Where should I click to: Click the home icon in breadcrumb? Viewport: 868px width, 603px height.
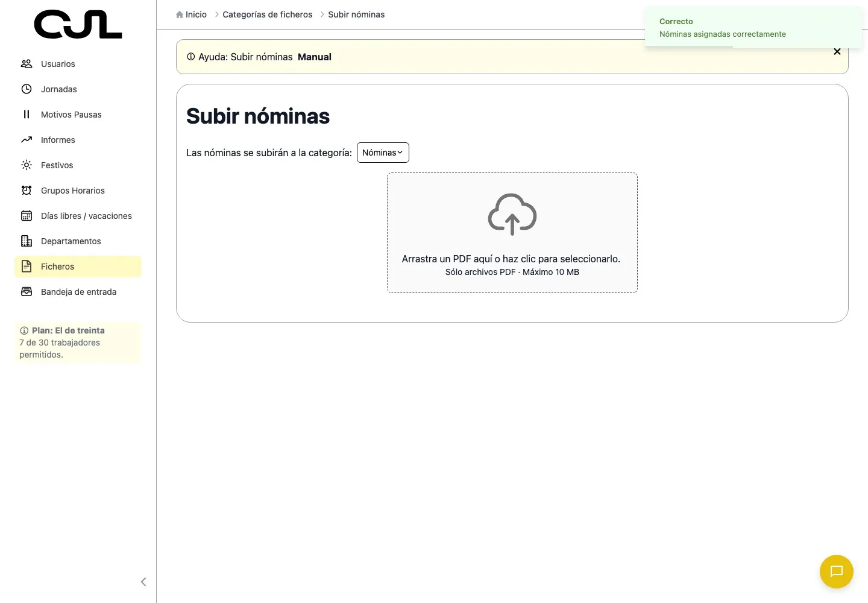[180, 14]
